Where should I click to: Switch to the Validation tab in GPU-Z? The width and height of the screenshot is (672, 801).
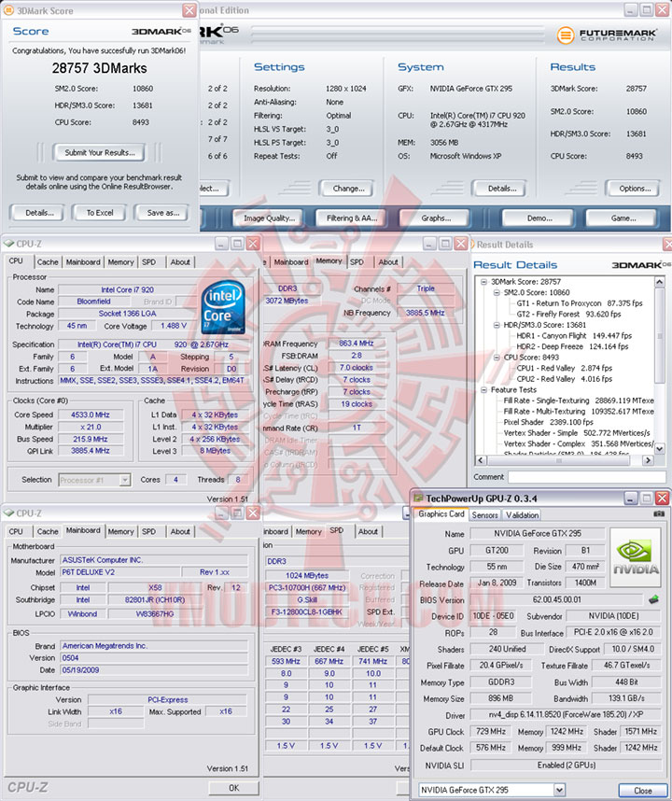(522, 515)
